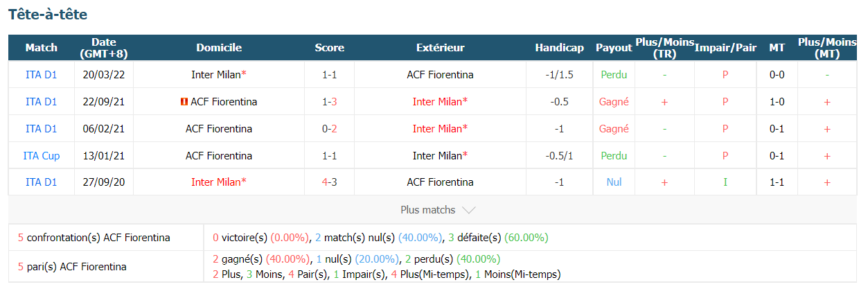Click the Plus matchs text
The width and height of the screenshot is (868, 289).
(428, 210)
